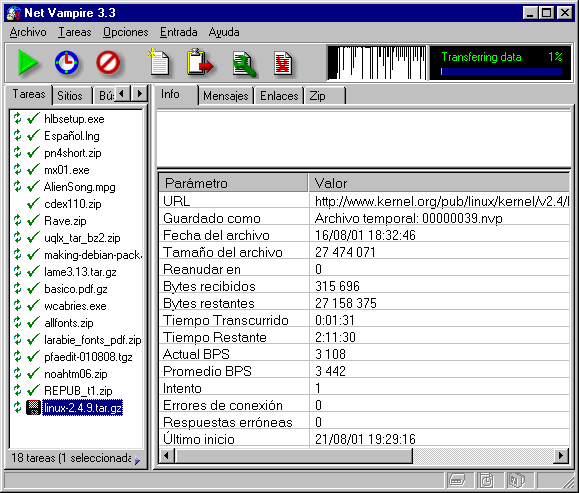The image size is (579, 493).
Task: Click the checkmark beside cdex110.zip
Action: 33,203
